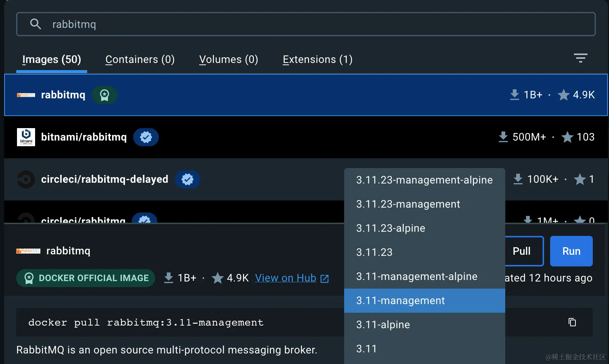The height and width of the screenshot is (364, 609).
Task: Click download icon in bitnami/rabbitmq row
Action: click(x=503, y=137)
